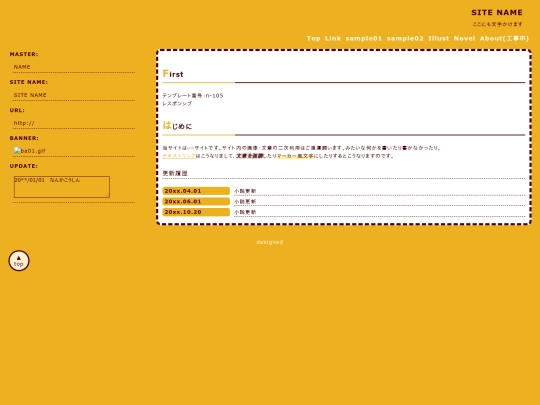
Task: Click the 更新履歴 heading
Action: [175, 173]
